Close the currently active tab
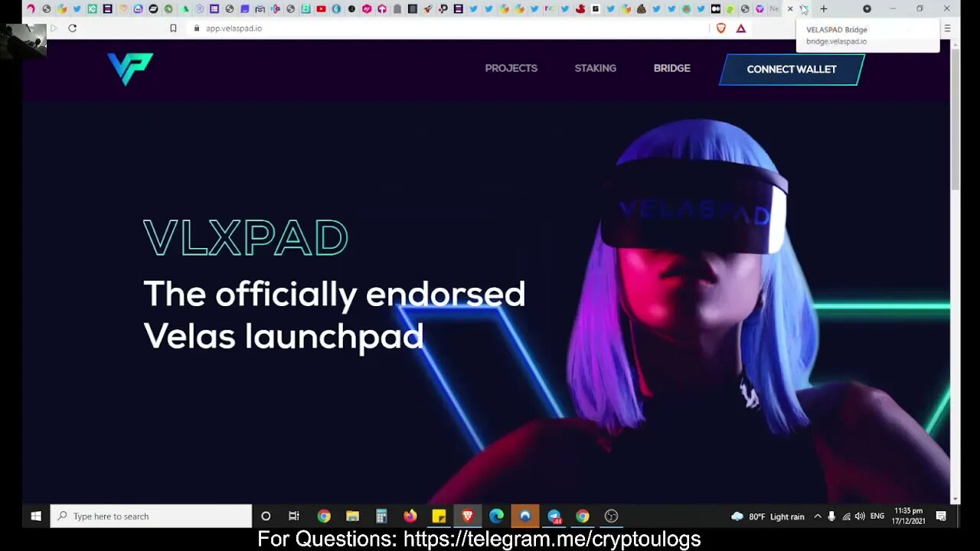The image size is (980, 551). click(x=790, y=9)
